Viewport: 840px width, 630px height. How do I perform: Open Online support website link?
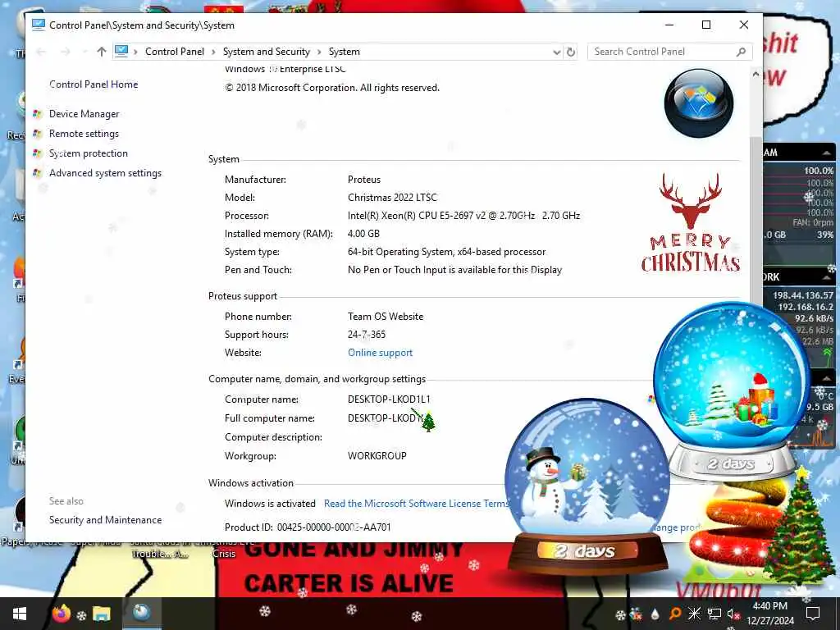pos(380,353)
